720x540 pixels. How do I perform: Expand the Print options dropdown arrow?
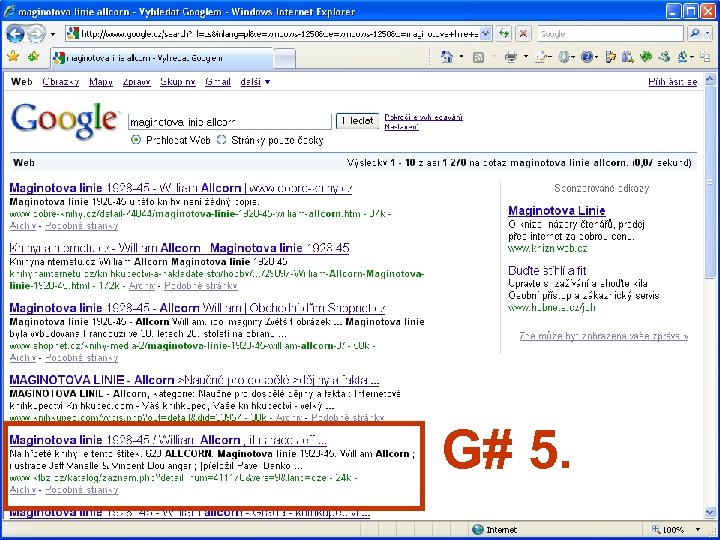[x=525, y=57]
